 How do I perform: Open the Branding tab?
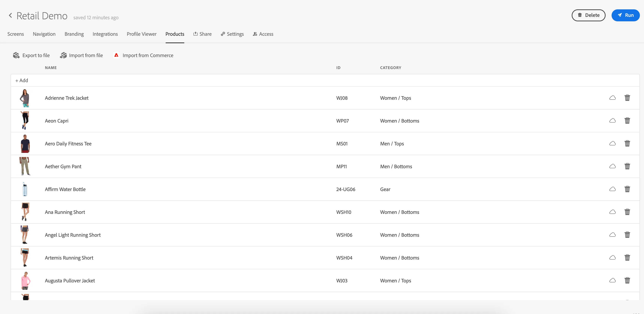click(74, 34)
